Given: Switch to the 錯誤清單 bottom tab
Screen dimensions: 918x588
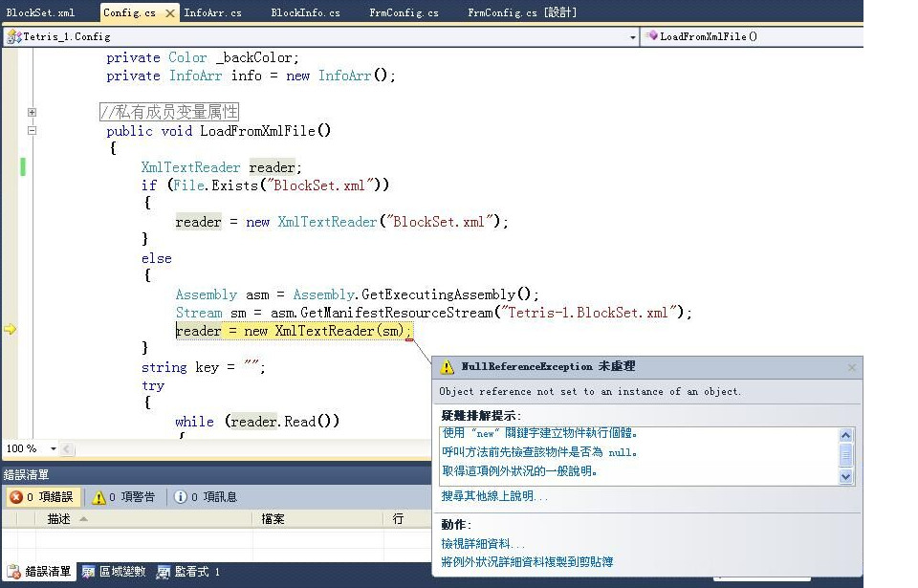Looking at the screenshot, I should [39, 572].
